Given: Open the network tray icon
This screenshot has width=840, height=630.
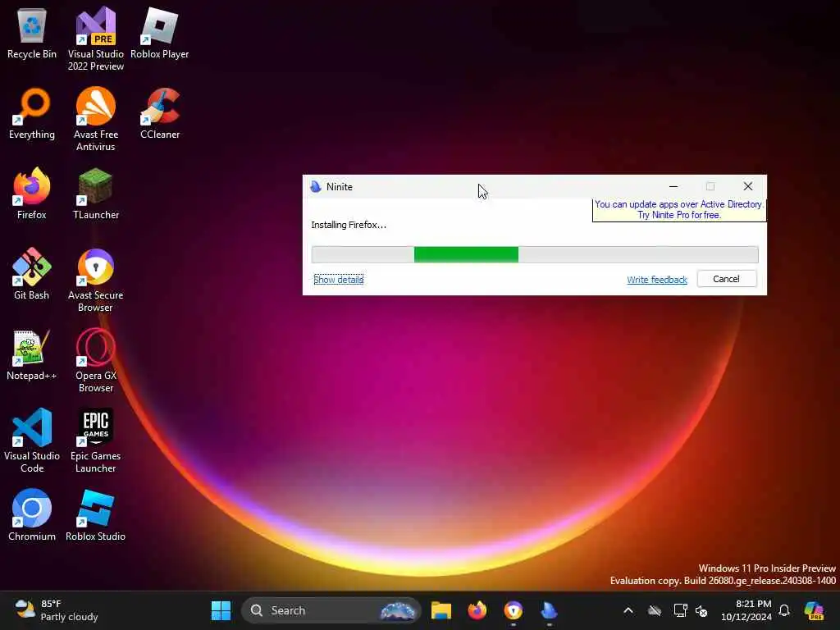Looking at the screenshot, I should [x=680, y=610].
